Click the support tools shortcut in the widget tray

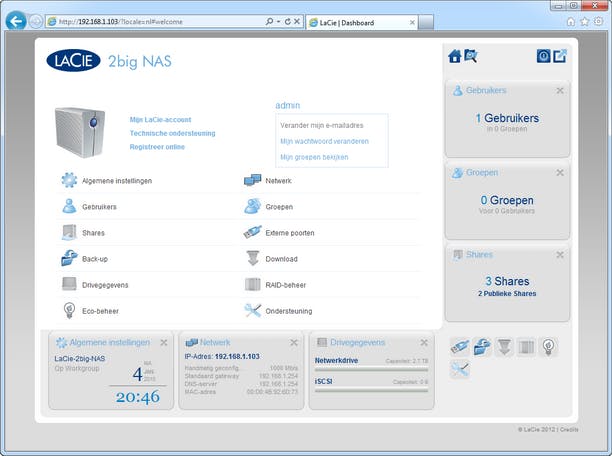point(460,369)
